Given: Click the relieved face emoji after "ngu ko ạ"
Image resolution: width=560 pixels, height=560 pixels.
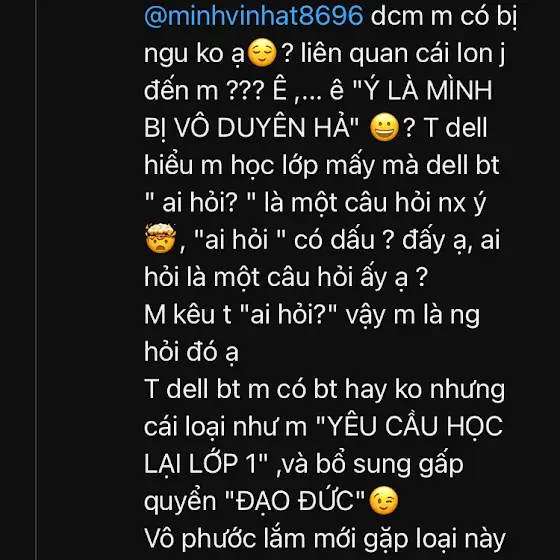Looking at the screenshot, I should (x=262, y=53).
